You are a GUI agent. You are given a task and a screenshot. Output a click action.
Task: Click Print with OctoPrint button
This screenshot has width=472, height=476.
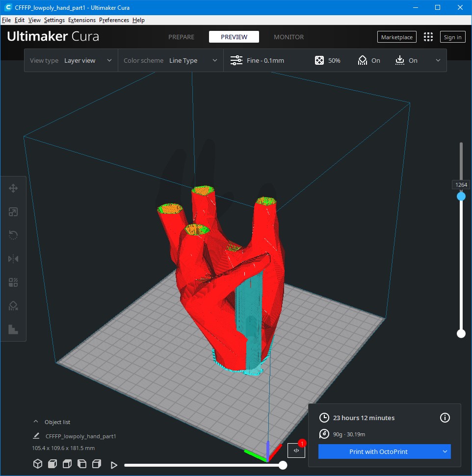378,451
